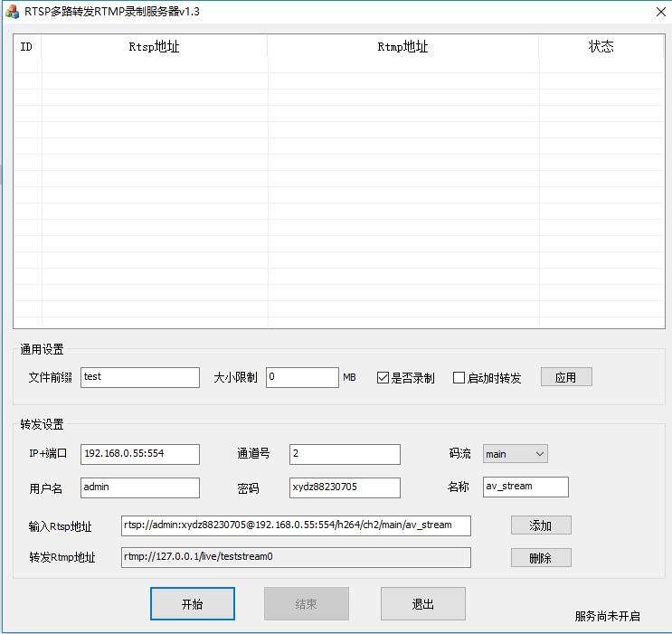This screenshot has height=634, width=672.
Task: Toggle the 是否录制 recording checkbox
Action: tap(383, 378)
